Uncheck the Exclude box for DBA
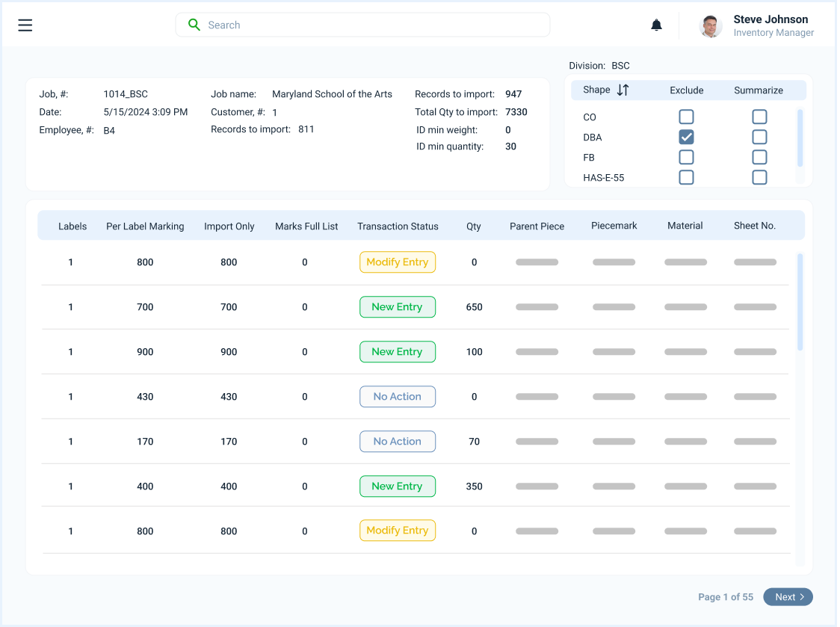The image size is (840, 627). [686, 138]
